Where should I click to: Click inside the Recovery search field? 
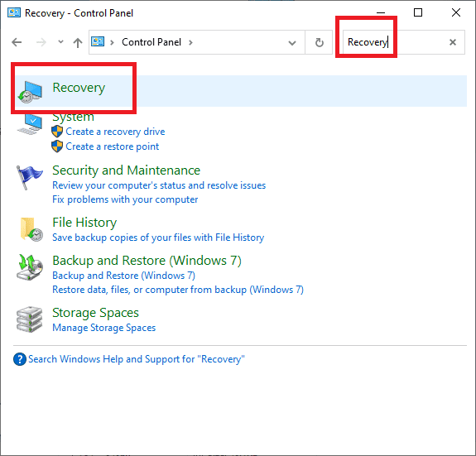[395, 42]
